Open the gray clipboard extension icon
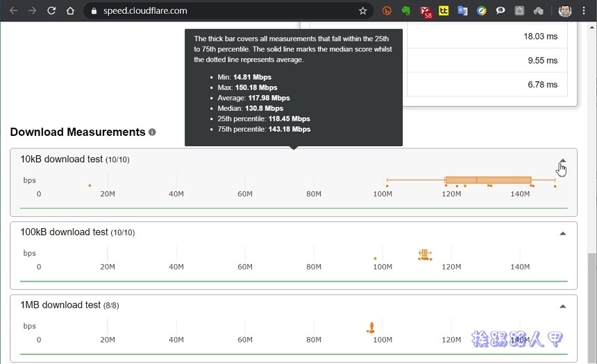 coord(519,10)
